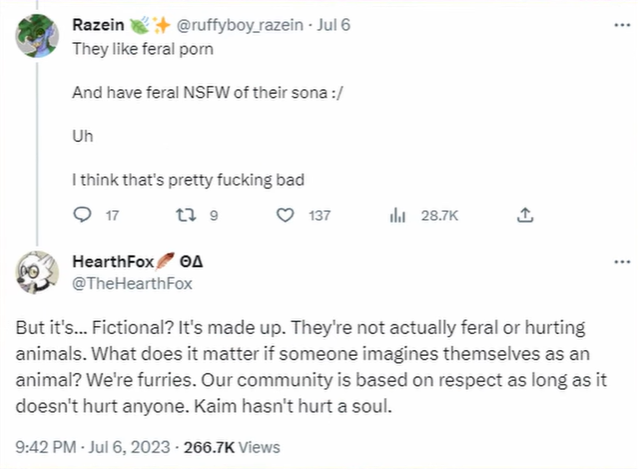Open the Razein display name link

[99, 24]
